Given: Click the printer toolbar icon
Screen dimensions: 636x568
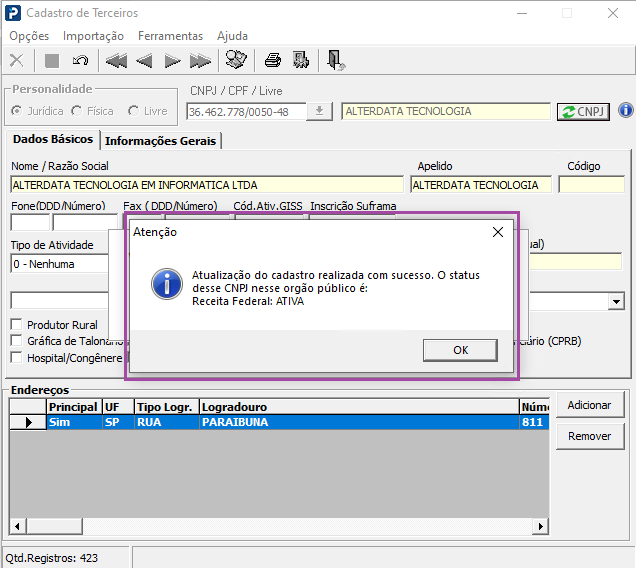Looking at the screenshot, I should [273, 60].
